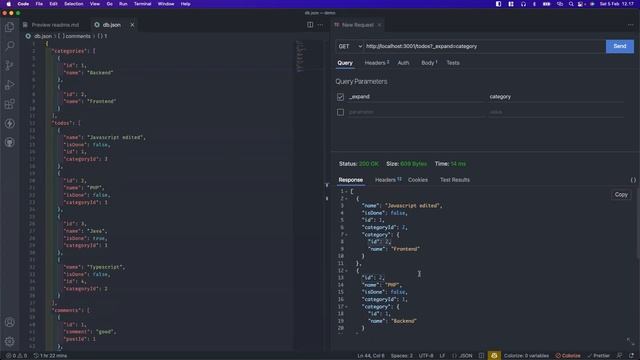Open more actions for the db.json editor group
640x360 pixels.
pos(320,25)
